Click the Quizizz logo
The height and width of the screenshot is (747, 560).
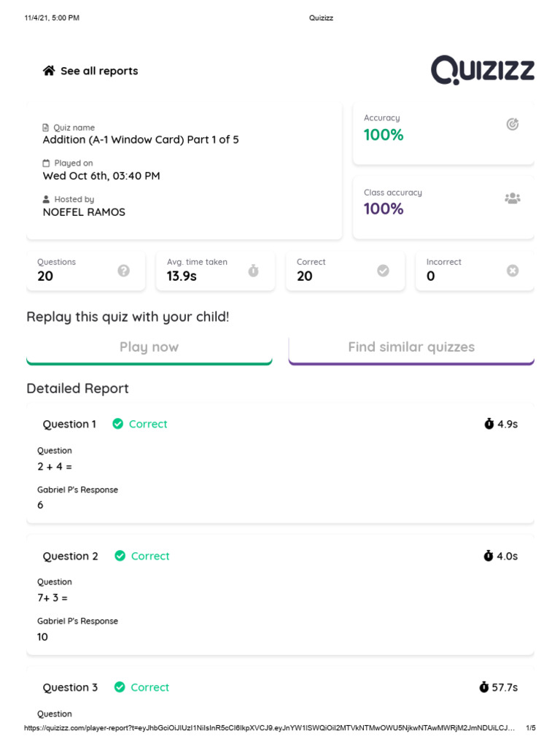point(482,71)
